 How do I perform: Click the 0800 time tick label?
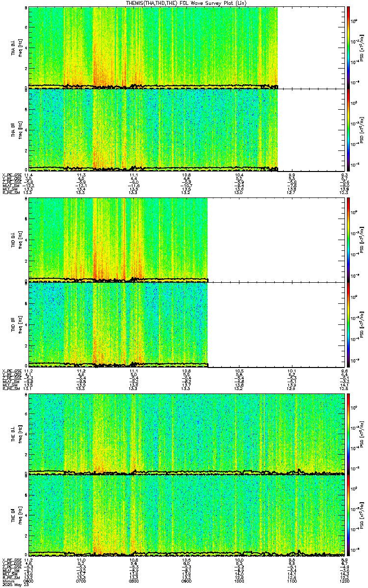coord(133,580)
